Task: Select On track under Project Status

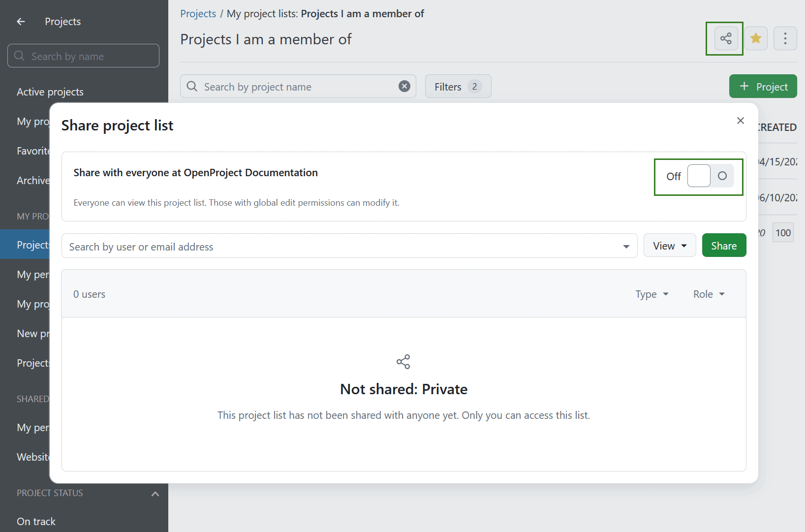Action: point(36,521)
